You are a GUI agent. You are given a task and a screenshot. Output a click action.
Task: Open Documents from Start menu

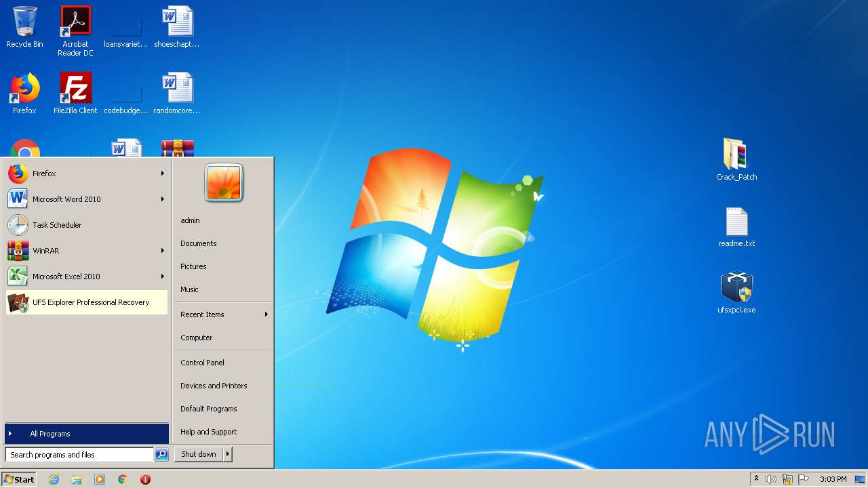click(x=199, y=243)
